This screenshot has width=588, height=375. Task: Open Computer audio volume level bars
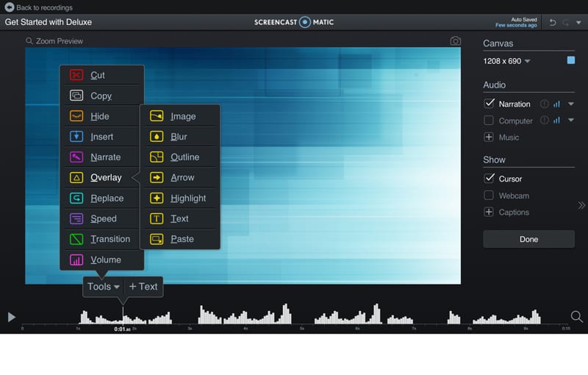(556, 121)
